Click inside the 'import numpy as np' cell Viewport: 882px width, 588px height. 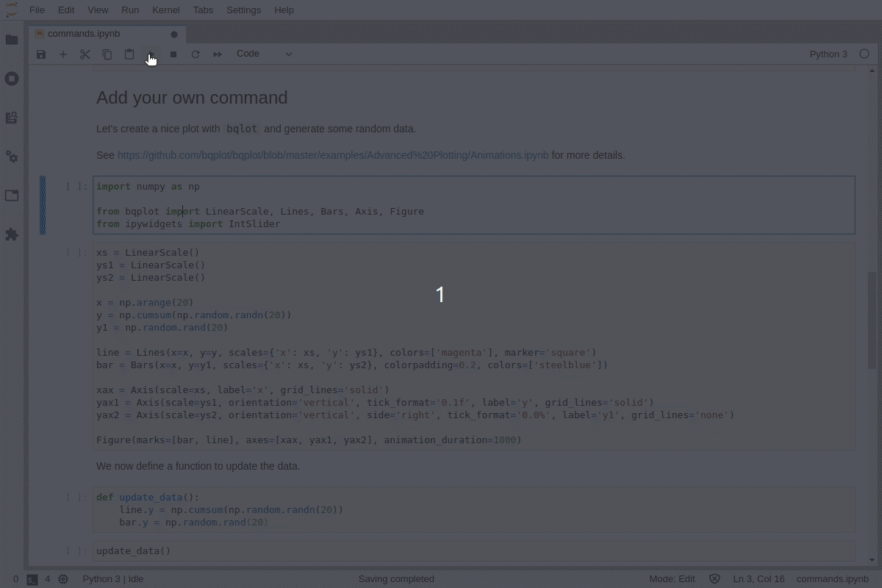pyautogui.click(x=474, y=205)
